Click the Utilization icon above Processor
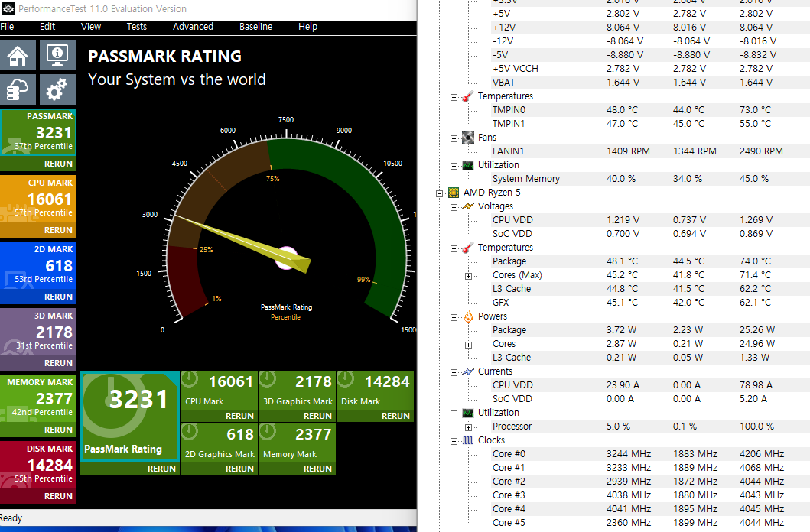Screen dimensions: 810x532 point(468,413)
